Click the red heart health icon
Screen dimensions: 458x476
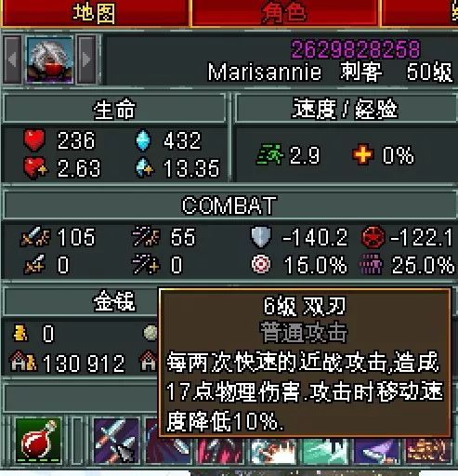pos(34,139)
